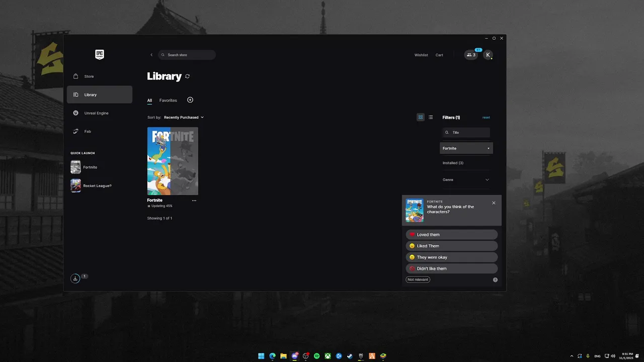Click the Title filter search field
644x362 pixels.
pyautogui.click(x=466, y=132)
